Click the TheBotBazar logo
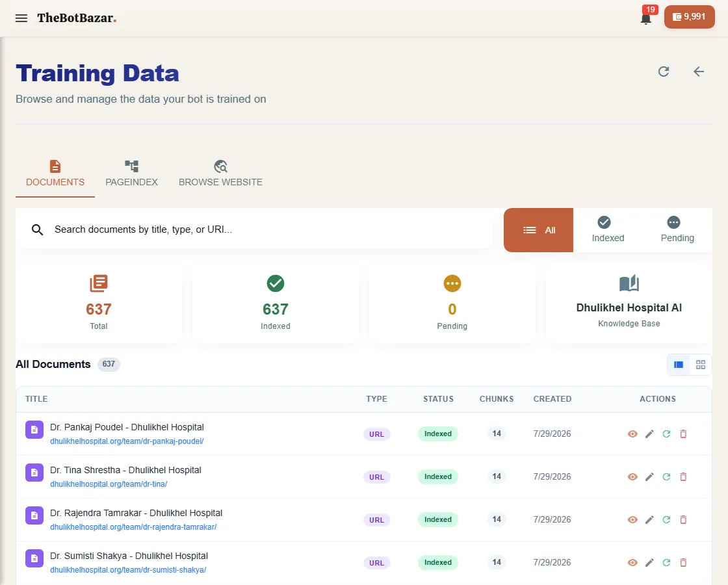 point(77,18)
